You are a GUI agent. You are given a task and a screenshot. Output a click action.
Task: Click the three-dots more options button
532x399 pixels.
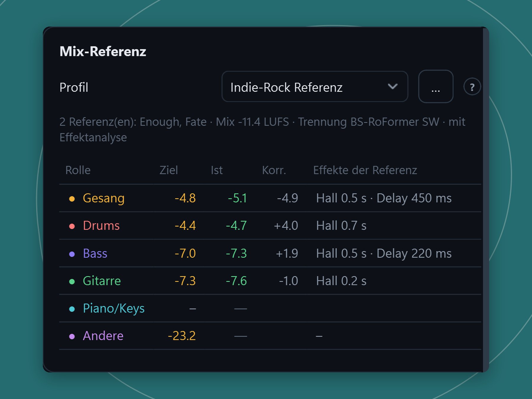click(x=436, y=87)
